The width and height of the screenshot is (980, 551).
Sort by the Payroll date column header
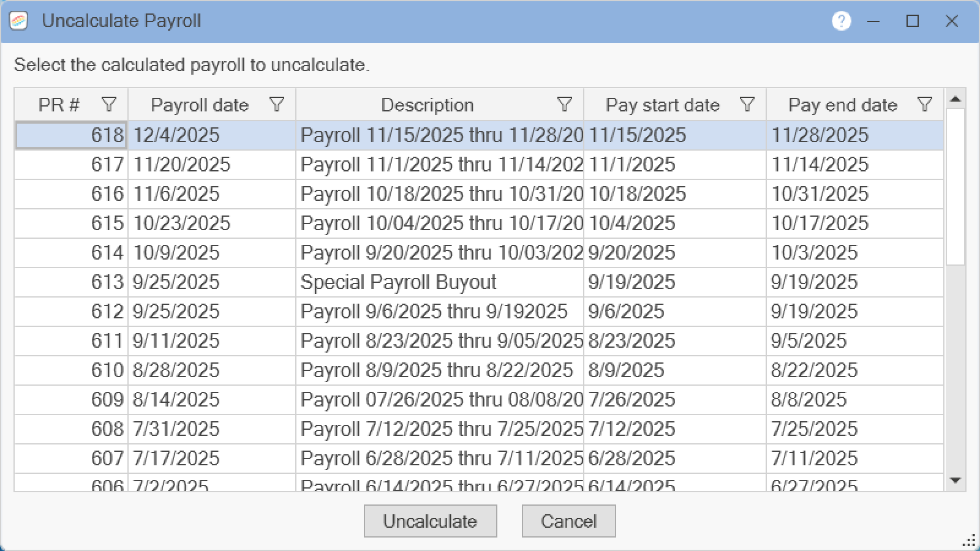point(200,105)
